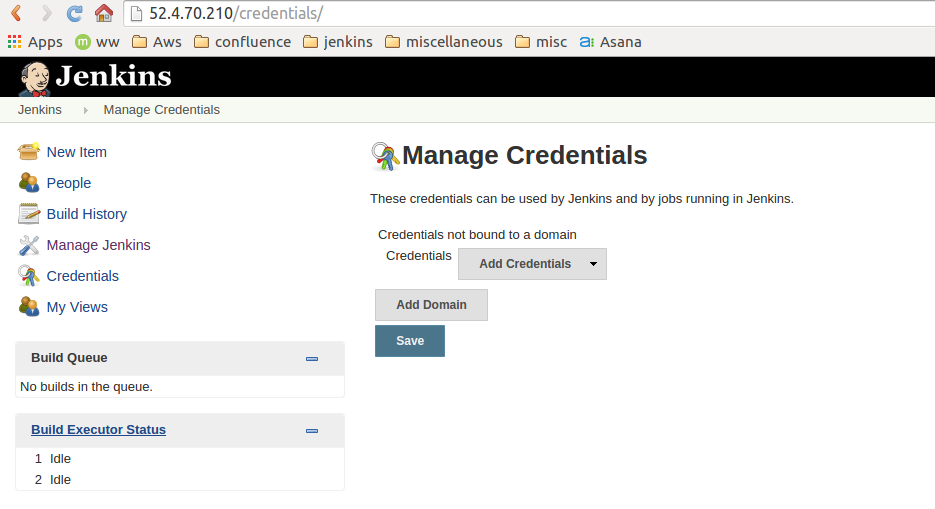Click the Save button
Screen dimensions: 935x509
[x=410, y=341]
